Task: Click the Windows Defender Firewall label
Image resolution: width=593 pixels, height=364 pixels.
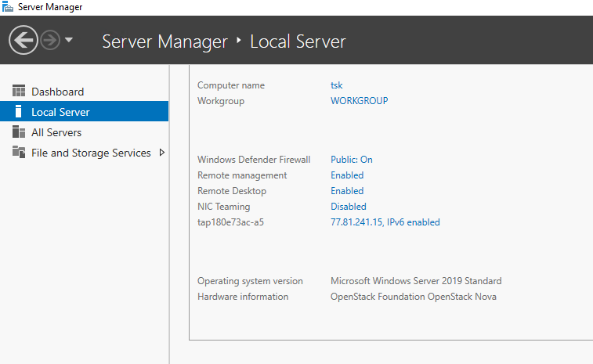Action: [x=254, y=160]
